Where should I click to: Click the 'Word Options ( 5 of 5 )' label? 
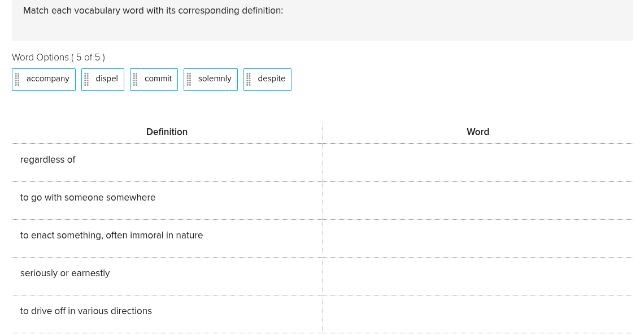[58, 57]
